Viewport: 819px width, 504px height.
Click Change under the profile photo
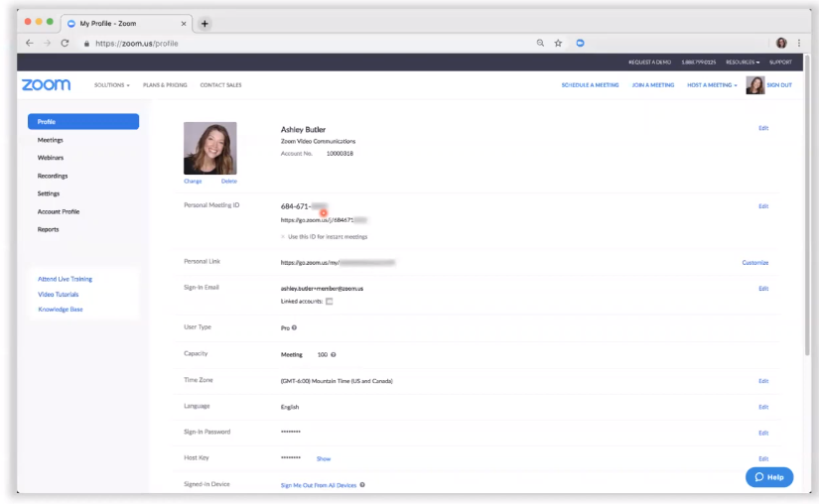coord(193,181)
